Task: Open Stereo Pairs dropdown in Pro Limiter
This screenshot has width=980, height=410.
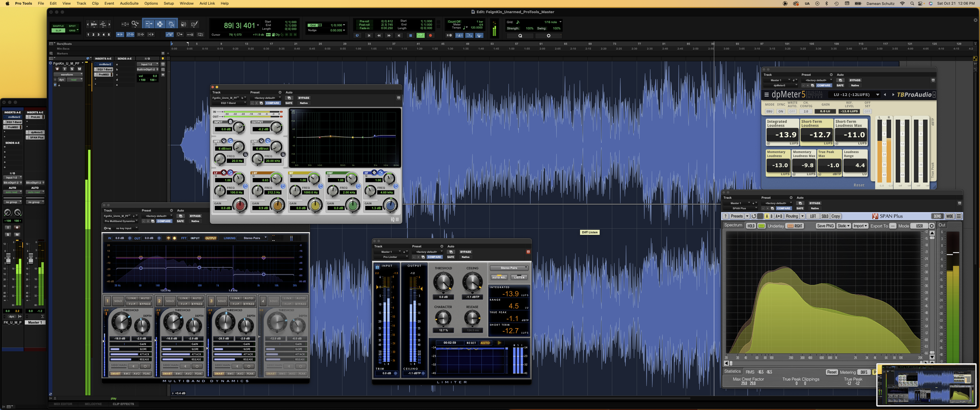Action: pyautogui.click(x=509, y=268)
